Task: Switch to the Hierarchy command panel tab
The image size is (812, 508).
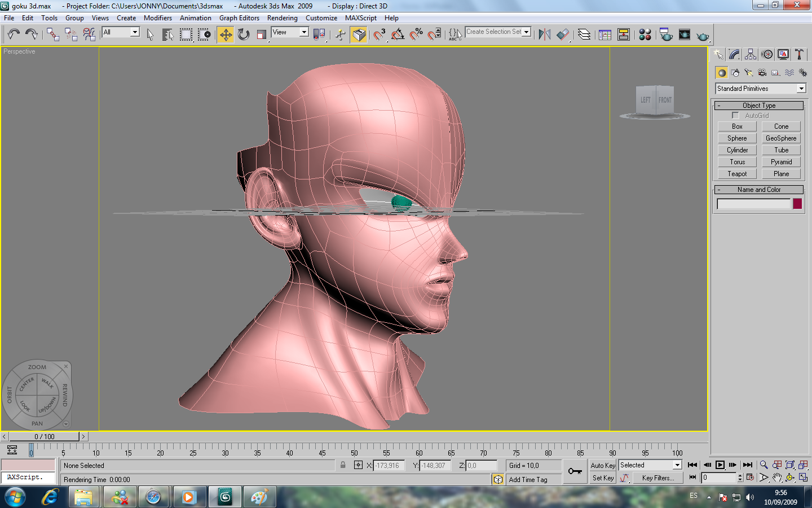Action: (x=751, y=54)
